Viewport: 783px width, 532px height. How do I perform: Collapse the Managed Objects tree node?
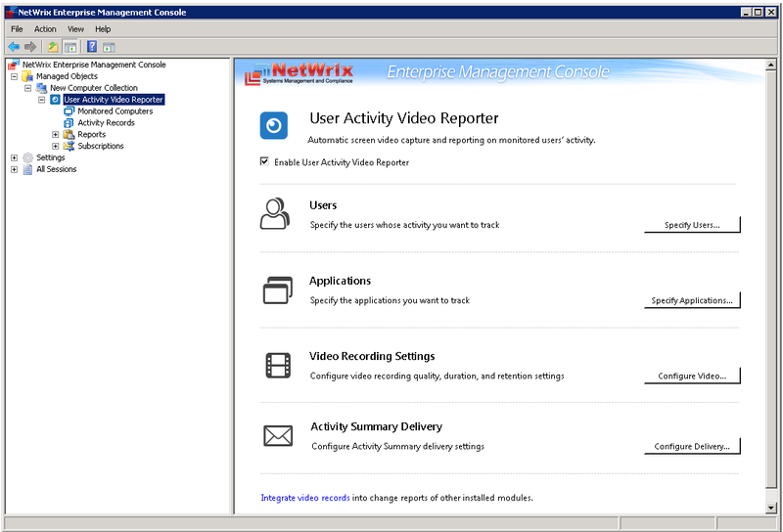[x=14, y=76]
